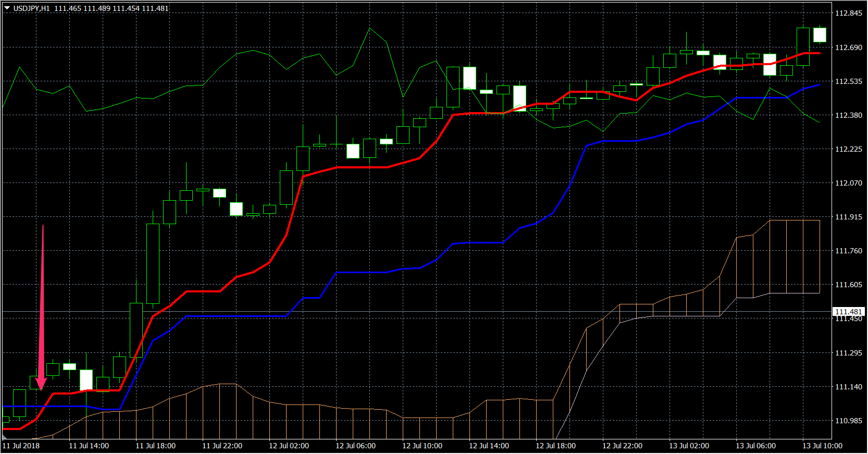Click the 12 Jul 02:00 time label

289,446
